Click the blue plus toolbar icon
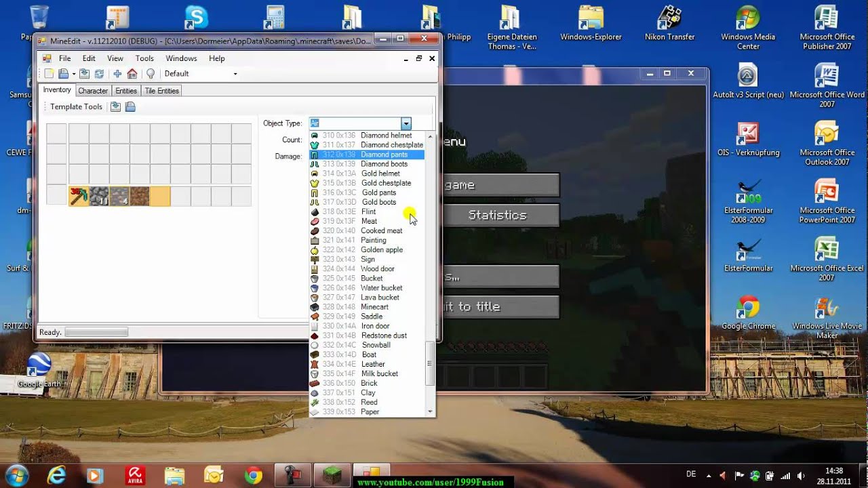Image resolution: width=868 pixels, height=488 pixels. pos(117,74)
